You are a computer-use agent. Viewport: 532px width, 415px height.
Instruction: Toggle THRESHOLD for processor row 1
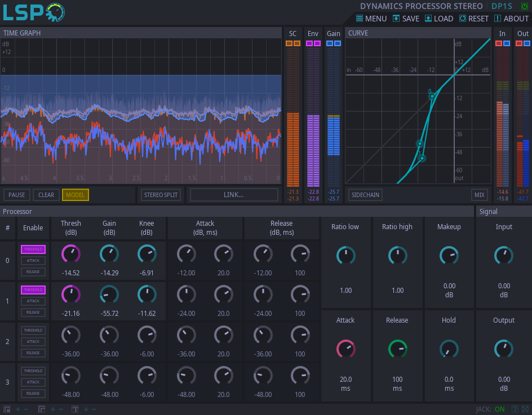click(x=33, y=290)
